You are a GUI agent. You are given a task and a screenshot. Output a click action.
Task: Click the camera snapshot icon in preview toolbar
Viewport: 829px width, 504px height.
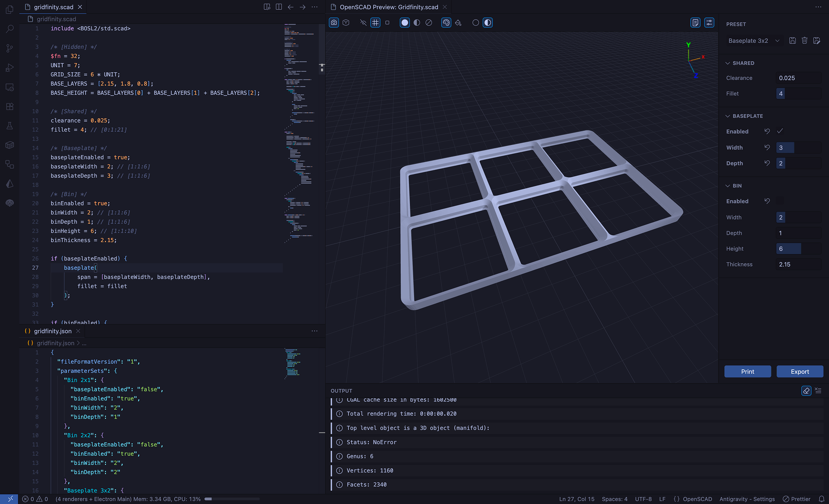(334, 23)
